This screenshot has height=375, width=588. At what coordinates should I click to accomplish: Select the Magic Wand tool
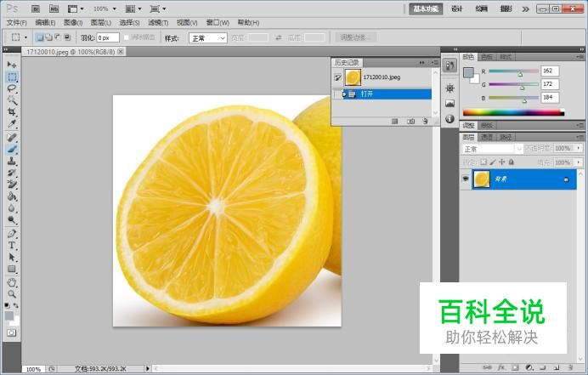(12, 100)
